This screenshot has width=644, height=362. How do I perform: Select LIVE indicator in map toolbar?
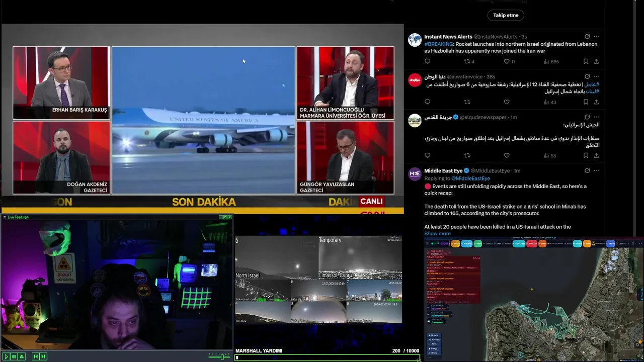(x=435, y=244)
